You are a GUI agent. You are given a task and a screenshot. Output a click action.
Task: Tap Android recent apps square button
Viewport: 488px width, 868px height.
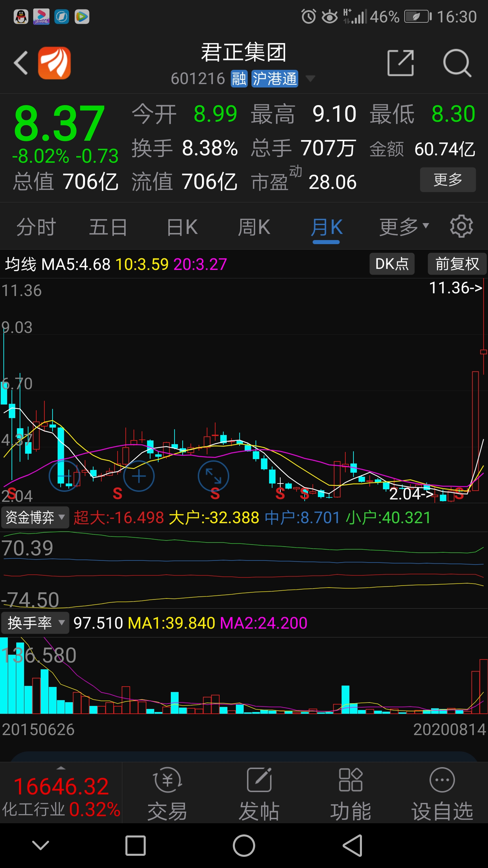136,846
